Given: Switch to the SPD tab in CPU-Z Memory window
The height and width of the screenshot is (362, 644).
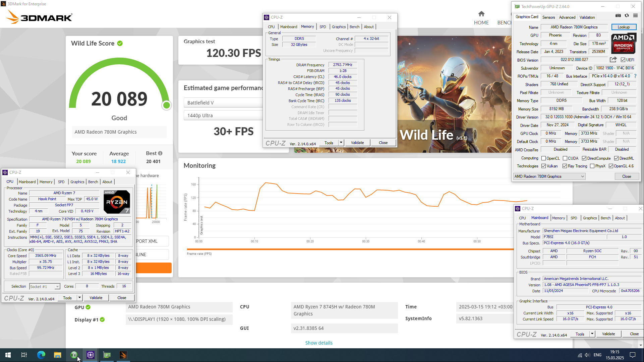Looking at the screenshot, I should 323,27.
